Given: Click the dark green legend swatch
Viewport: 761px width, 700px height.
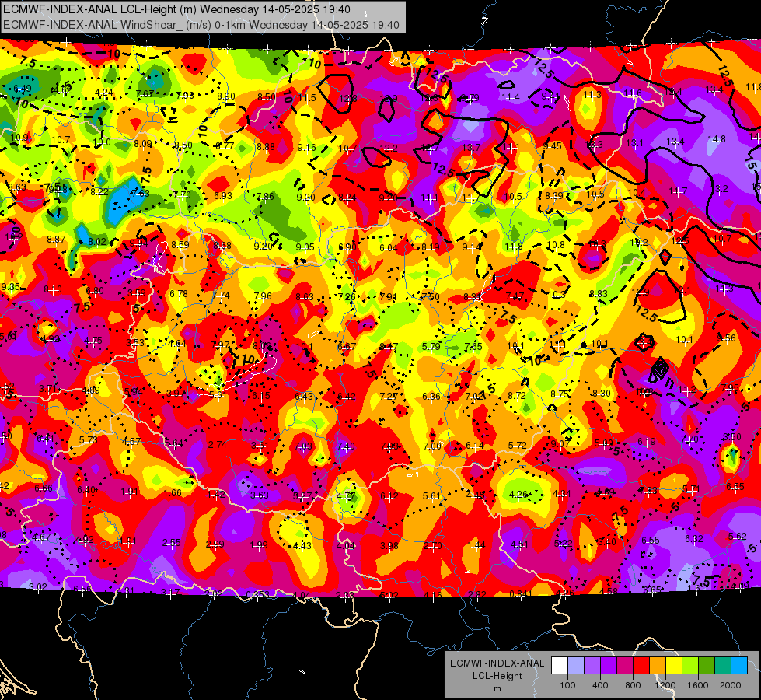Looking at the screenshot, I should click(x=707, y=666).
